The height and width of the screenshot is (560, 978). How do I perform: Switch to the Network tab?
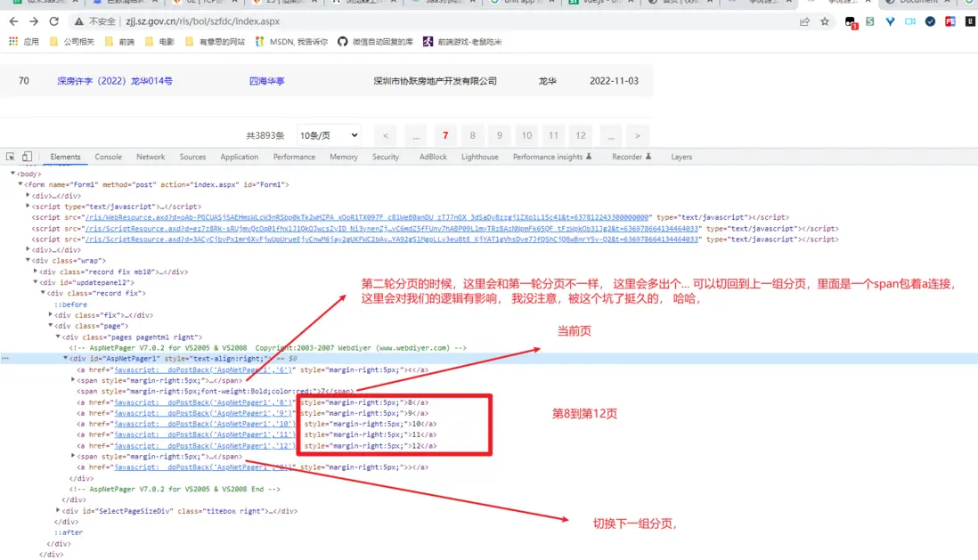point(151,158)
